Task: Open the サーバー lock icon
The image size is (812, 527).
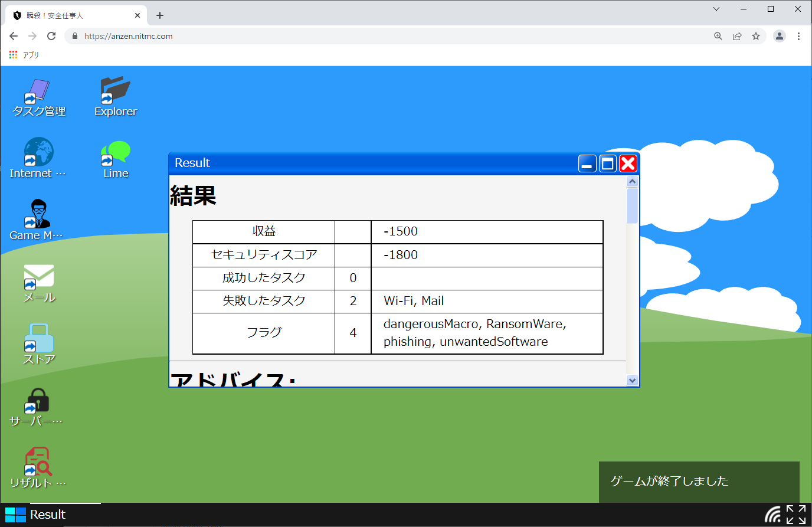Action: [x=37, y=407]
